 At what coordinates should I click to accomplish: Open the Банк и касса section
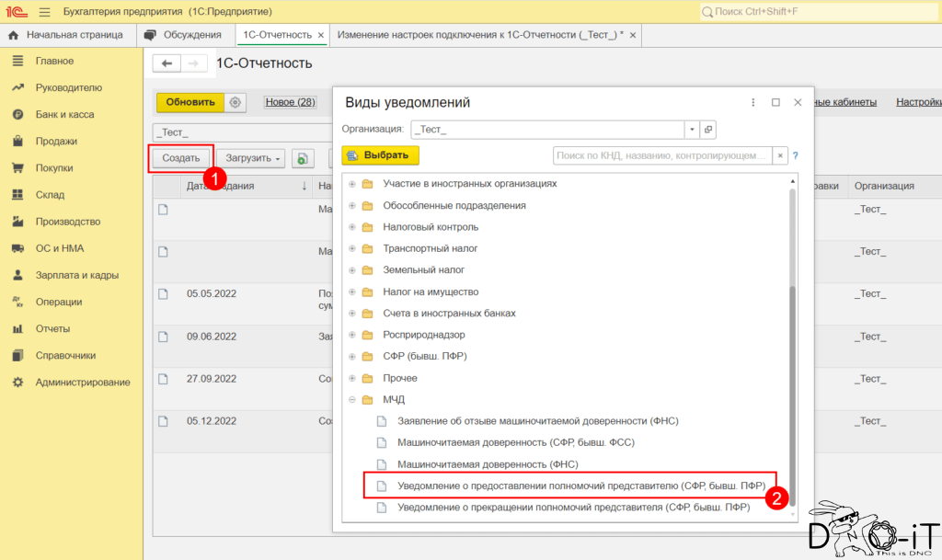tap(64, 114)
